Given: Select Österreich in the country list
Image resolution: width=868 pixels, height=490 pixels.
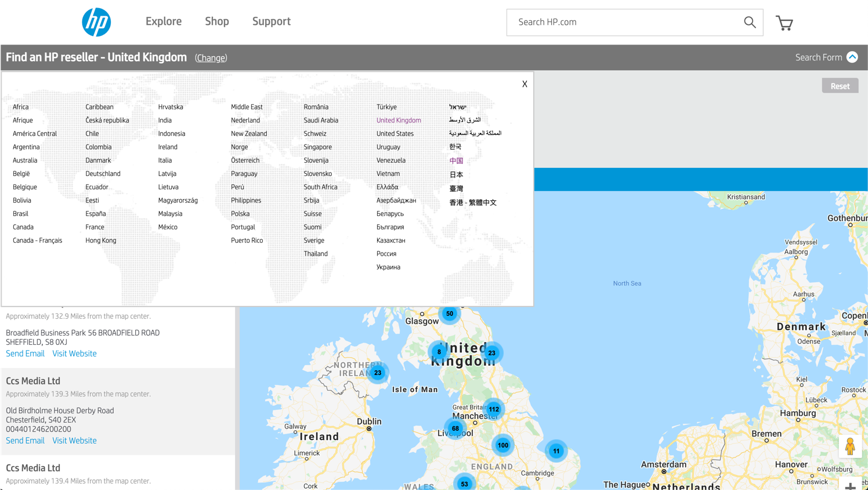Looking at the screenshot, I should point(245,160).
